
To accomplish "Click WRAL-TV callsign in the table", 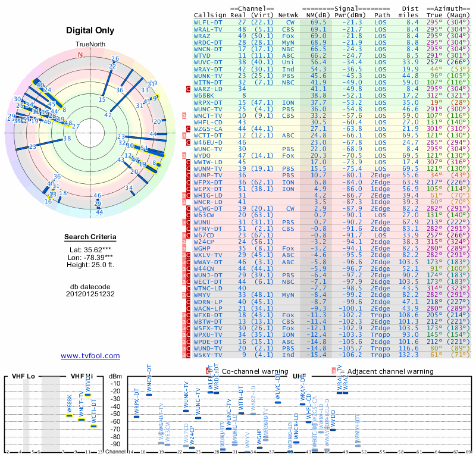I will (208, 29).
